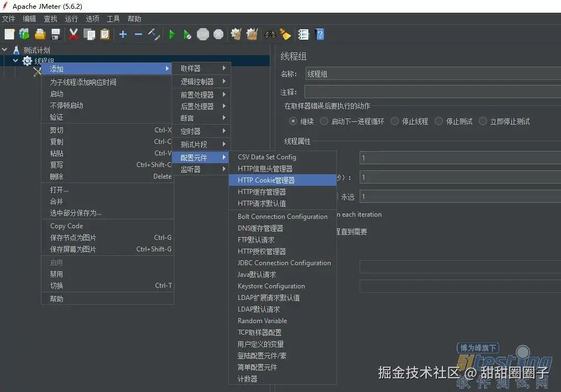Click 不停顿启动 in context menu

[108, 105]
